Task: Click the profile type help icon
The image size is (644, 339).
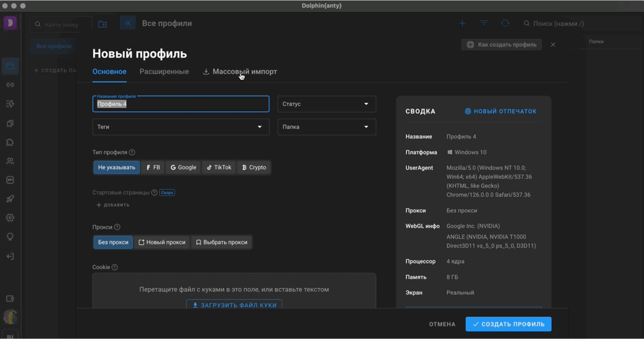Action: pyautogui.click(x=132, y=152)
